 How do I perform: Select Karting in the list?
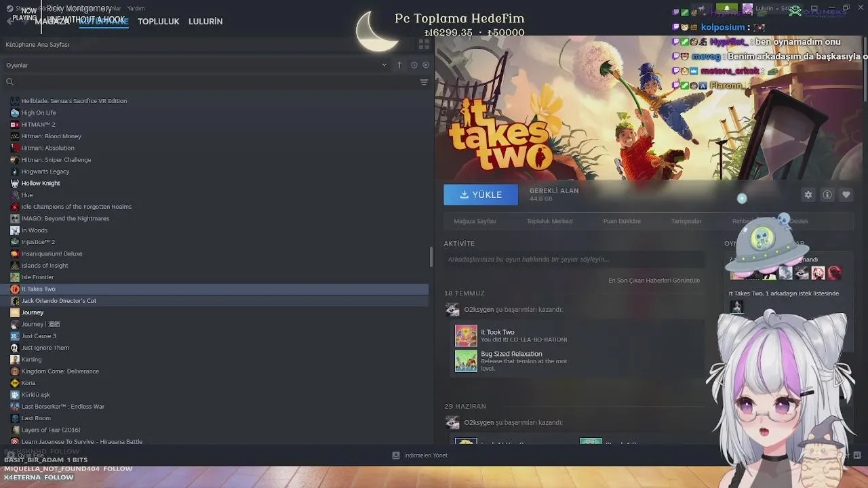31,359
